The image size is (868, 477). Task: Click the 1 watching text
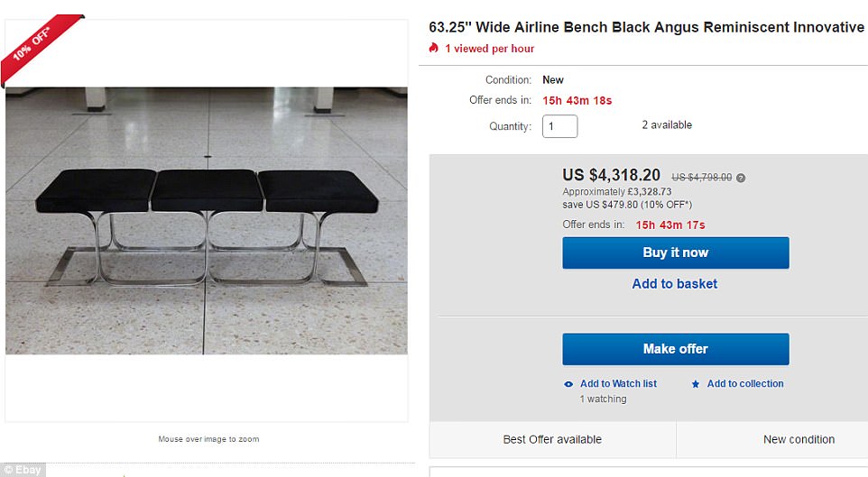pos(601,399)
